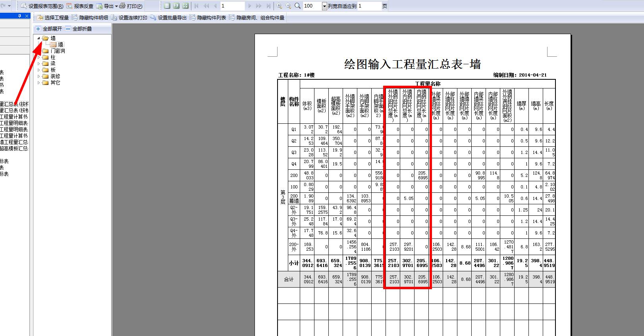Click the 墙厚(m) column header
644x336 pixels.
tap(521, 106)
